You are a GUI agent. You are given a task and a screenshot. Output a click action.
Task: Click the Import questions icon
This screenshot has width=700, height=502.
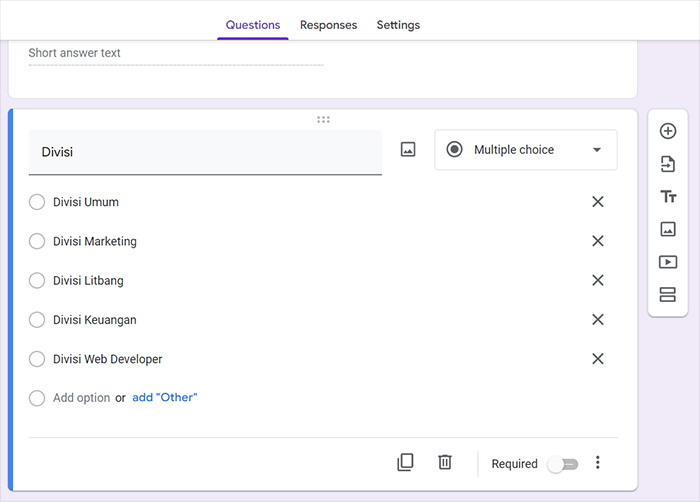[668, 164]
